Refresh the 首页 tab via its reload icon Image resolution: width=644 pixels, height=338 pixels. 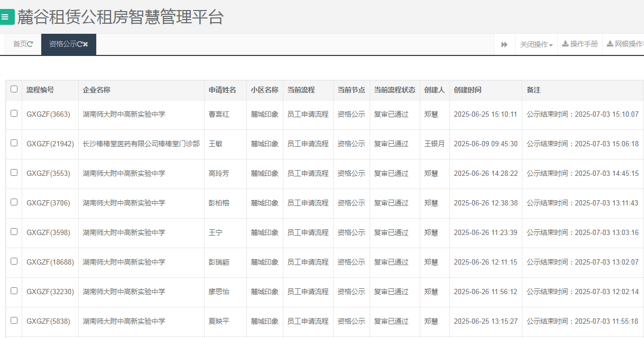click(30, 44)
